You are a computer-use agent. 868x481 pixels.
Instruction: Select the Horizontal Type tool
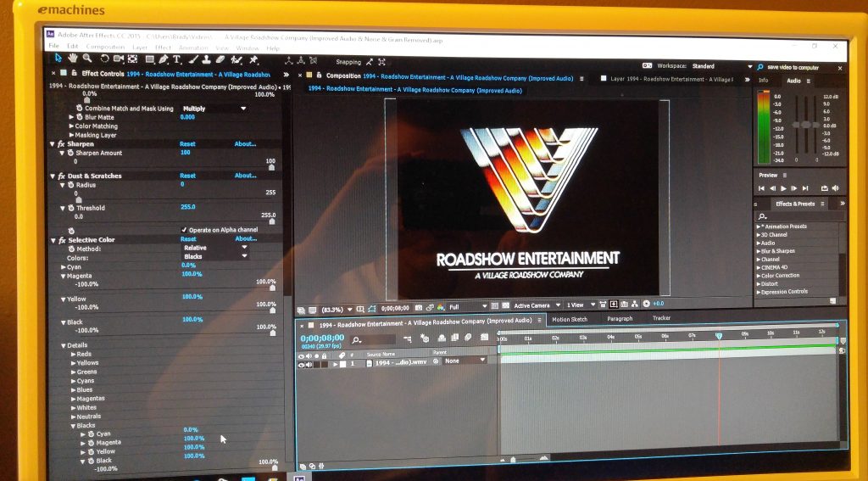point(177,60)
